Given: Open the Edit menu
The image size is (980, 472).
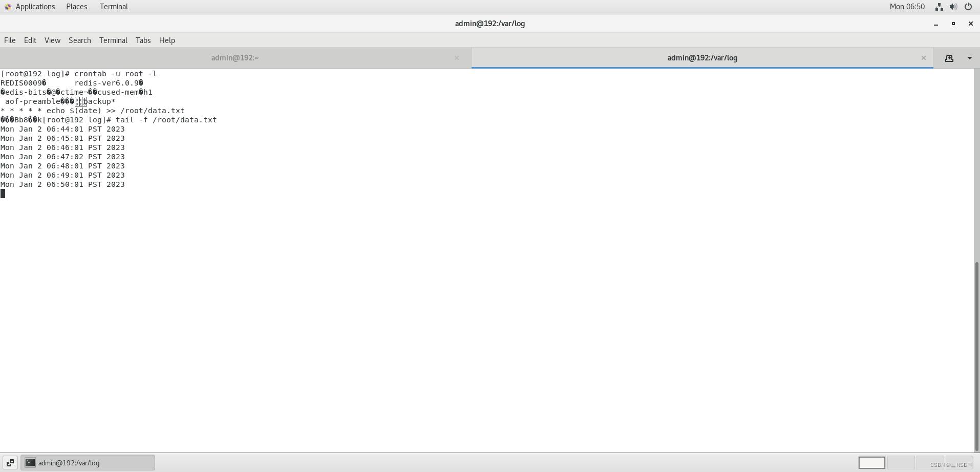Looking at the screenshot, I should pos(30,40).
